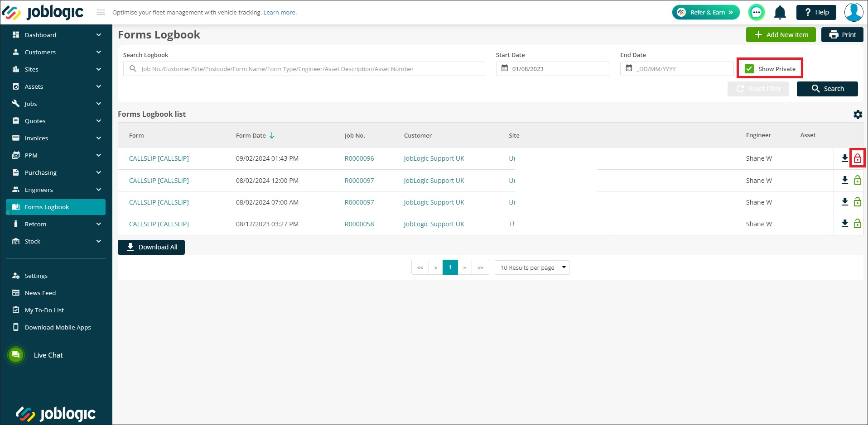
Task: Click the Download All button
Action: tap(151, 247)
